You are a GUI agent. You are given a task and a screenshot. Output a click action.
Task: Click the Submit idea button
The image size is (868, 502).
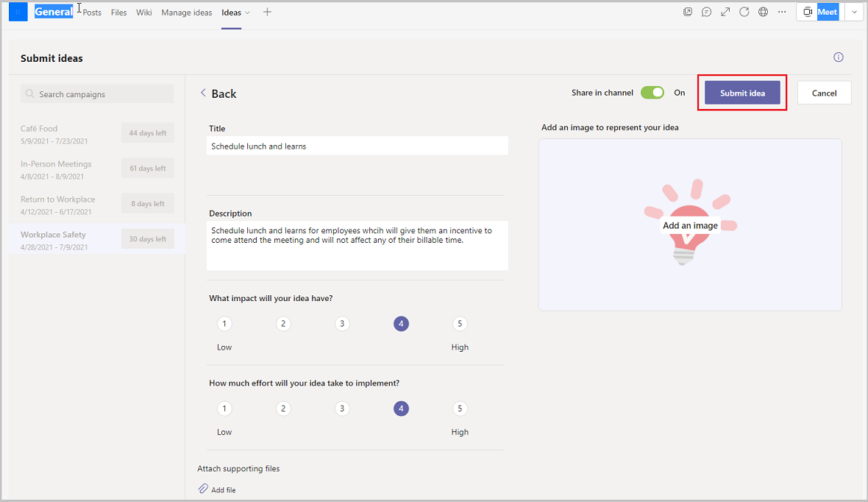(742, 93)
